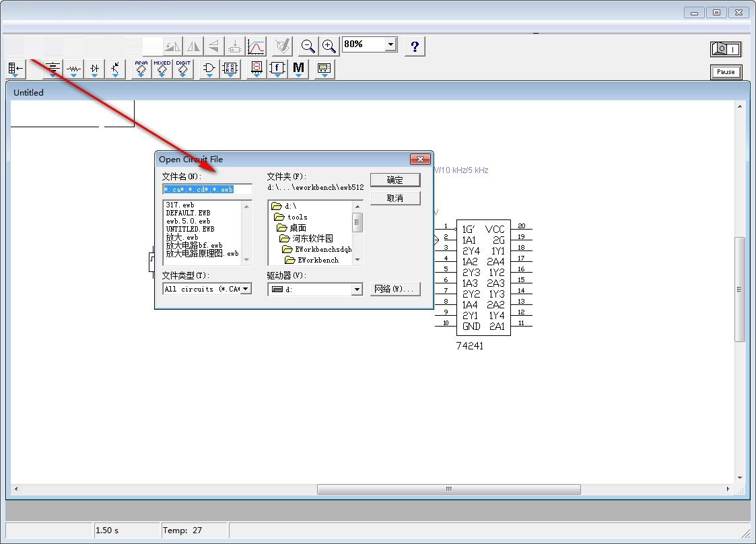Toggle the simulation power switch
Image resolution: width=756 pixels, height=544 pixels.
point(726,49)
